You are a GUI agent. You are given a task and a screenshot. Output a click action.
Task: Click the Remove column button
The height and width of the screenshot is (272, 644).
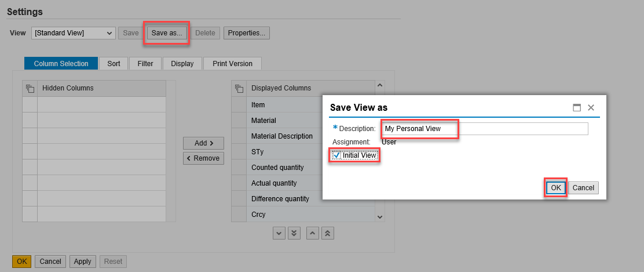tap(203, 158)
